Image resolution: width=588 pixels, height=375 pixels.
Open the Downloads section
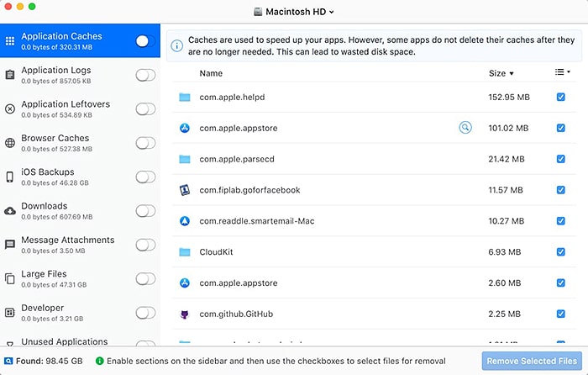click(80, 211)
